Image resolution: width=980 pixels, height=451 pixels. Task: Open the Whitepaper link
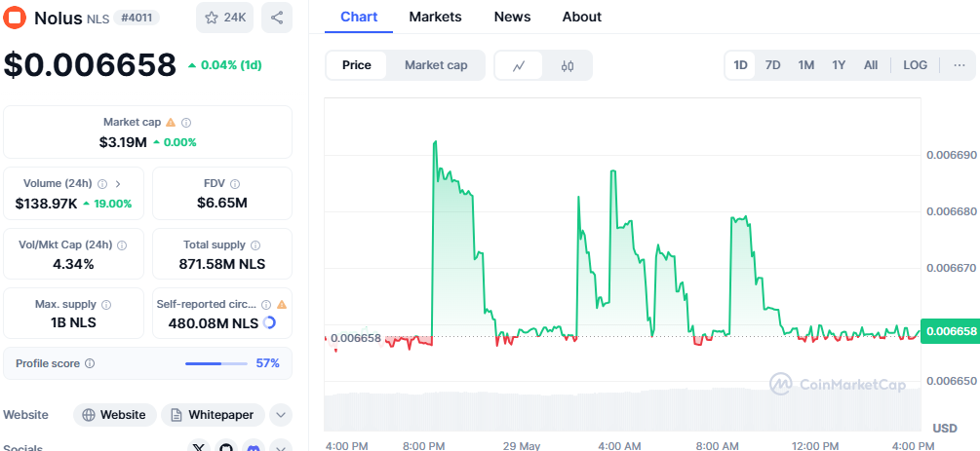213,415
